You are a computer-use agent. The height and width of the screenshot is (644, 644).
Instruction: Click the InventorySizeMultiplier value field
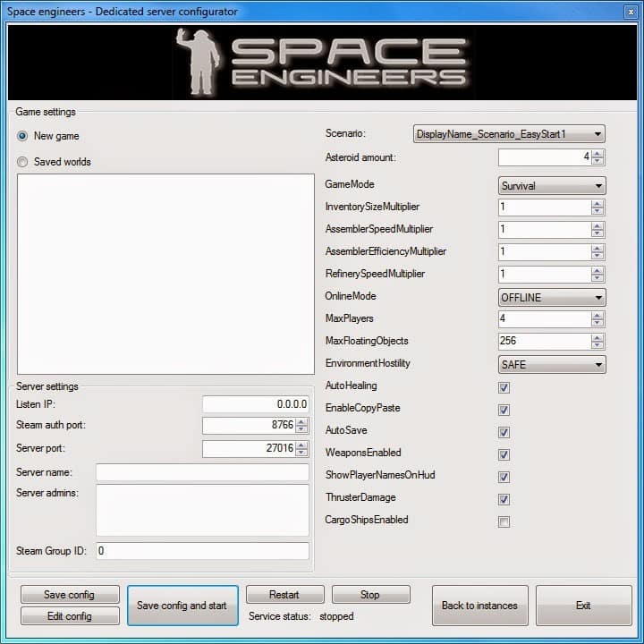click(545, 208)
